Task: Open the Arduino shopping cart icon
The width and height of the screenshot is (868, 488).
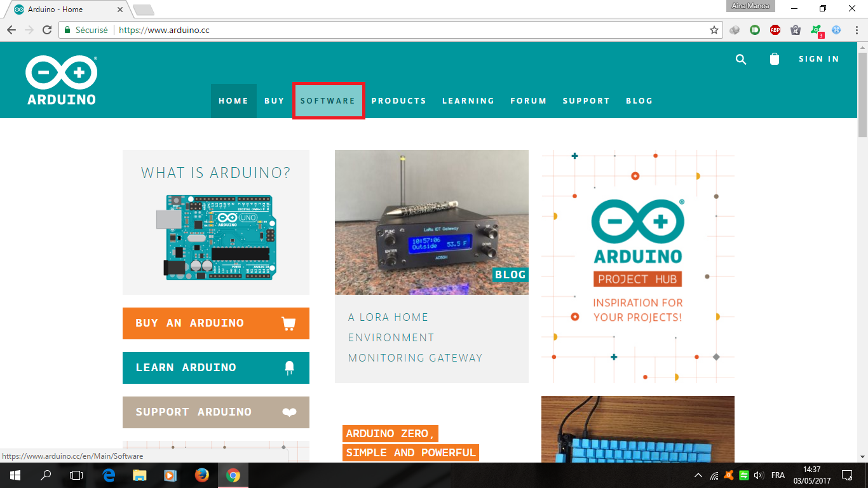Action: pos(775,59)
